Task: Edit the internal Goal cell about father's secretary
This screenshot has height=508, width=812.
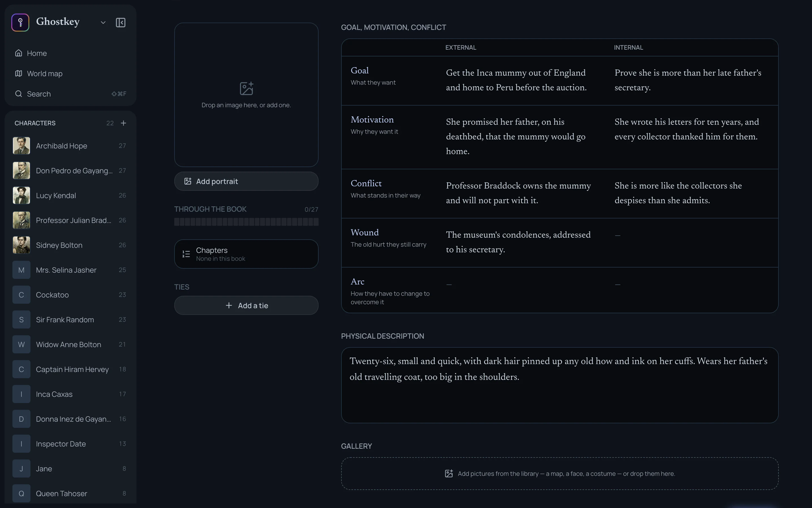Action: pyautogui.click(x=691, y=80)
